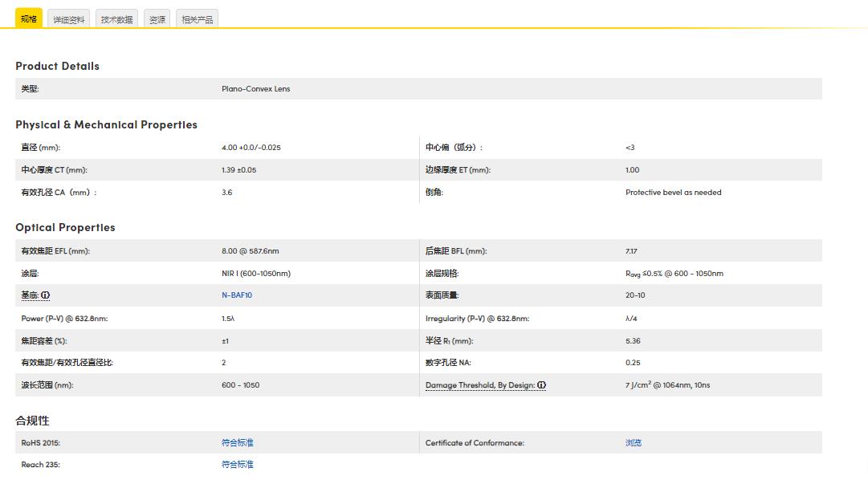Show the 相关产品 tab

point(197,19)
